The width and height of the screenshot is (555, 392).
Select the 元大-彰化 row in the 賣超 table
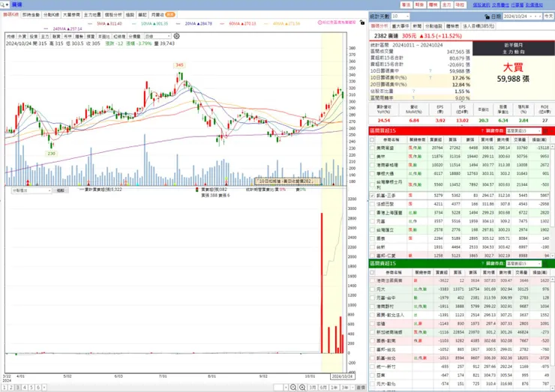click(x=460, y=384)
